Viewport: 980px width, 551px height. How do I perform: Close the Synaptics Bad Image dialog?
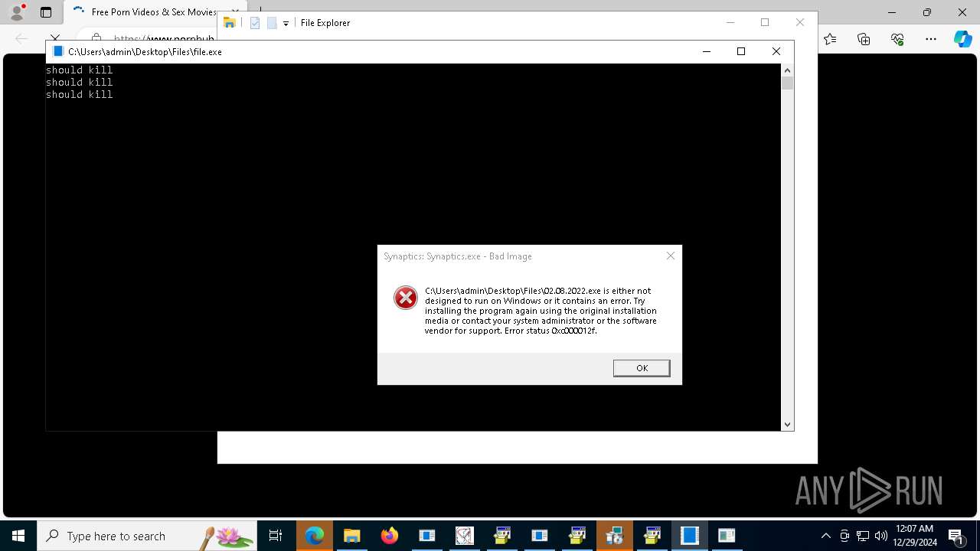pyautogui.click(x=671, y=256)
